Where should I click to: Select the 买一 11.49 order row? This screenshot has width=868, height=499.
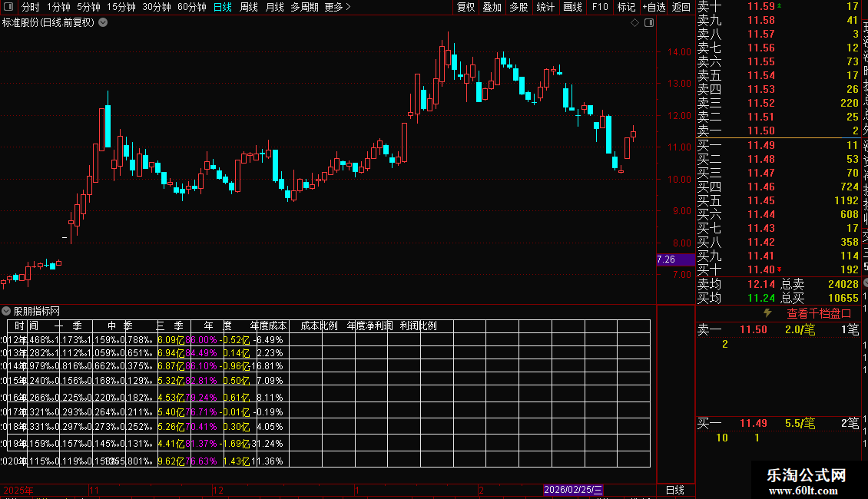click(x=778, y=145)
